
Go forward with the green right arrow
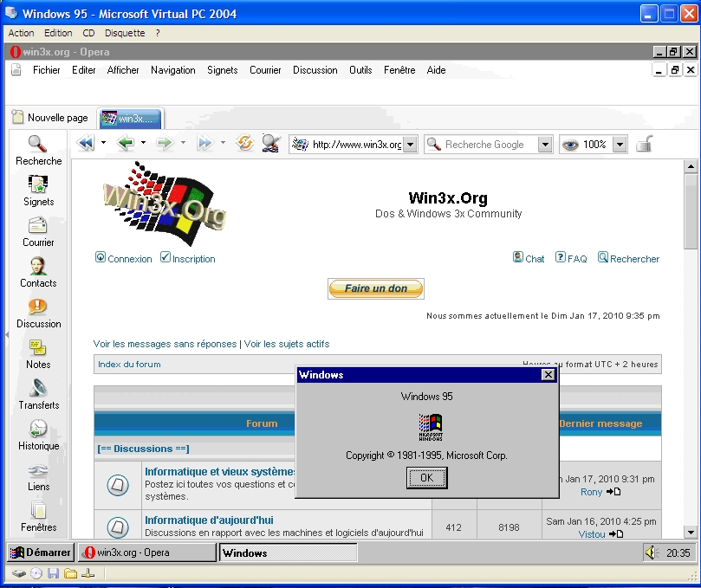pyautogui.click(x=165, y=143)
